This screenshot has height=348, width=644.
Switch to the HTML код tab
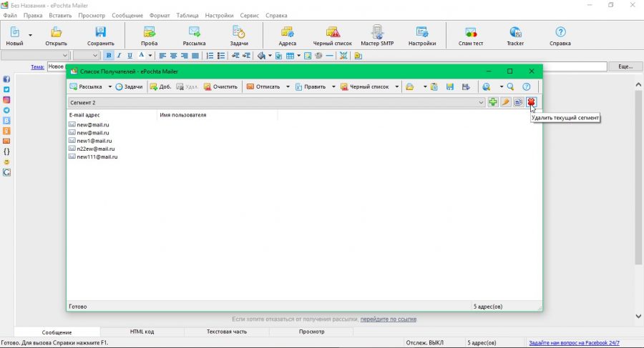click(142, 332)
